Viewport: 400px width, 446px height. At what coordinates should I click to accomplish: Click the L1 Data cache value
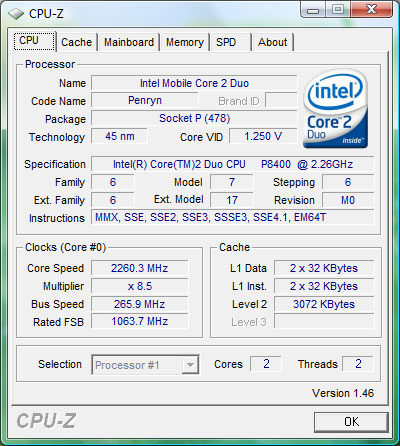[324, 268]
